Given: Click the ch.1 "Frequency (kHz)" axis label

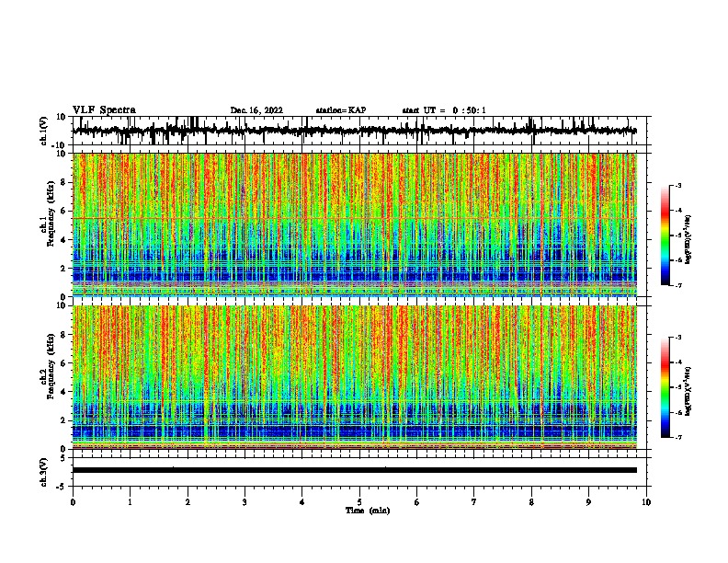Looking at the screenshot, I should click(51, 213).
